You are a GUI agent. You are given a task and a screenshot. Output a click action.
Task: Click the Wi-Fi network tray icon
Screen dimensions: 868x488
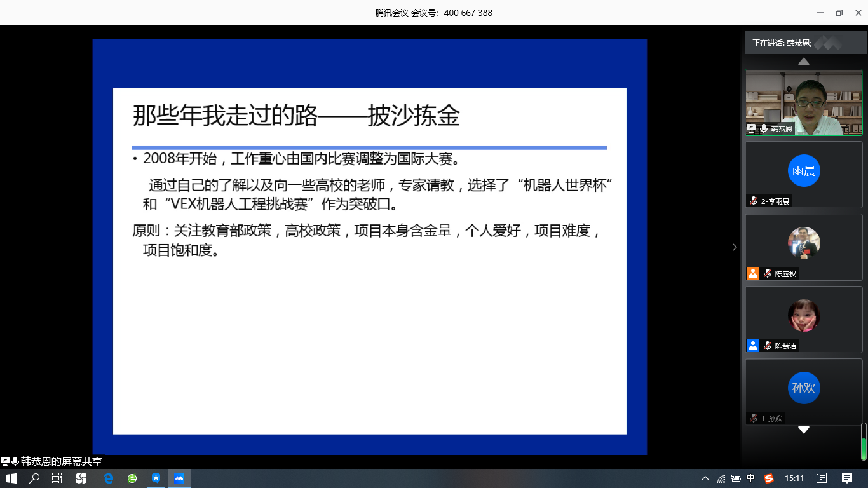point(721,478)
